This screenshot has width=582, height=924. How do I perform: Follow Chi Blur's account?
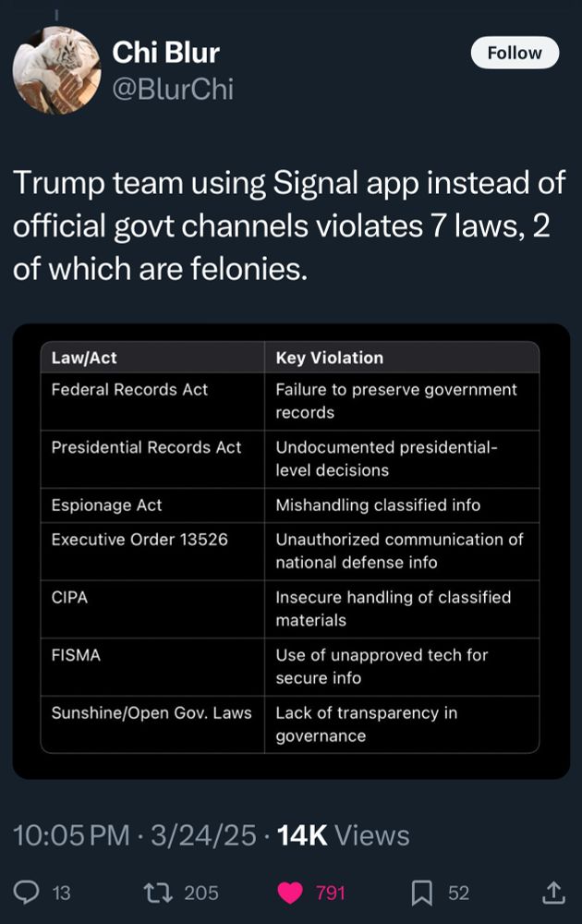(x=515, y=53)
